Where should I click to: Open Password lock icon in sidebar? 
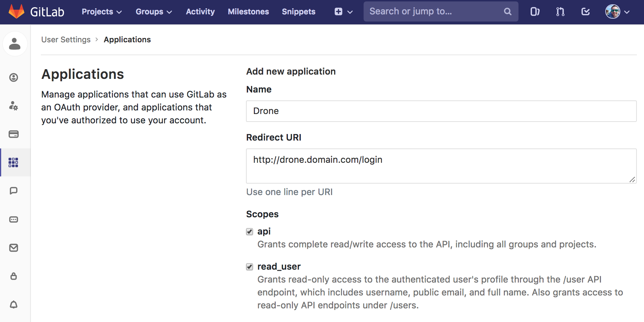14,276
